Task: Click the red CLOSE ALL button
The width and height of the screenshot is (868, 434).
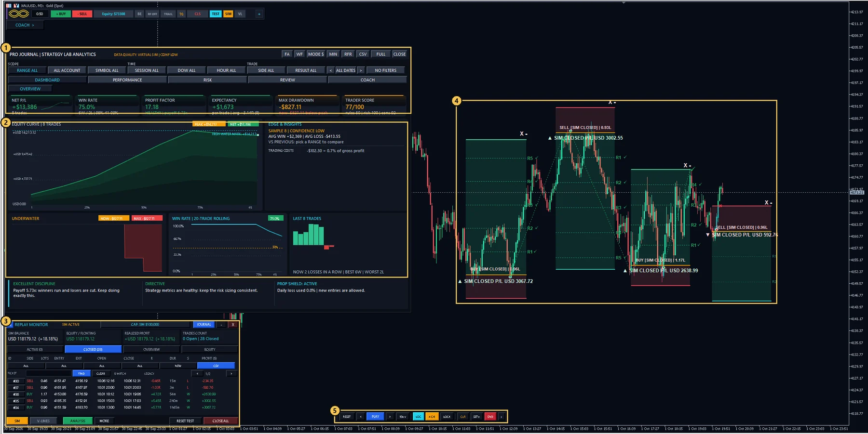Action: (221, 421)
